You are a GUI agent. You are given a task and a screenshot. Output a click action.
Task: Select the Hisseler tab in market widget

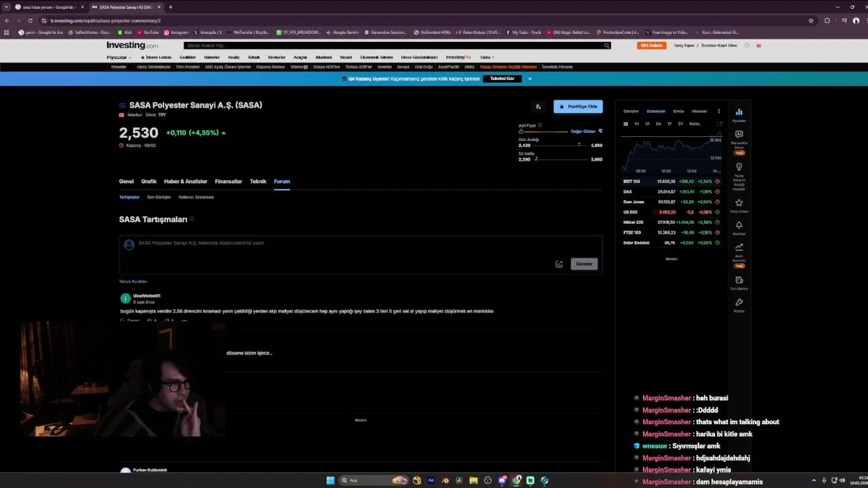[699, 111]
